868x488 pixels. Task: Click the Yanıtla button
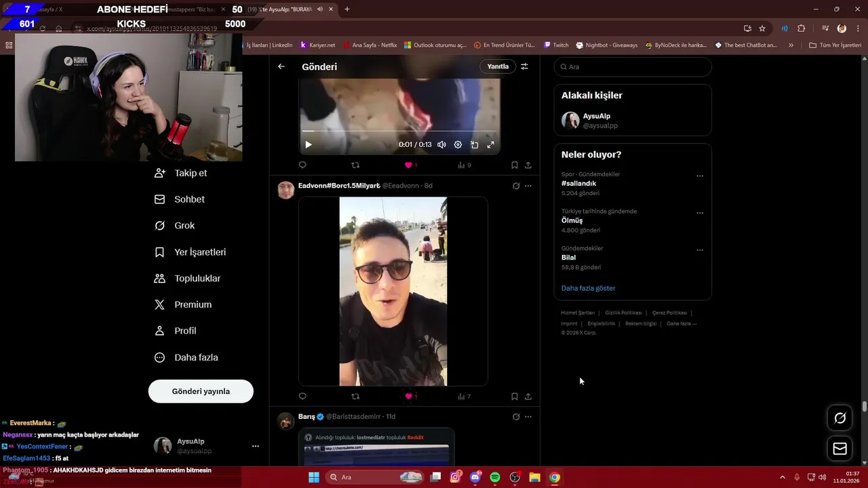498,66
